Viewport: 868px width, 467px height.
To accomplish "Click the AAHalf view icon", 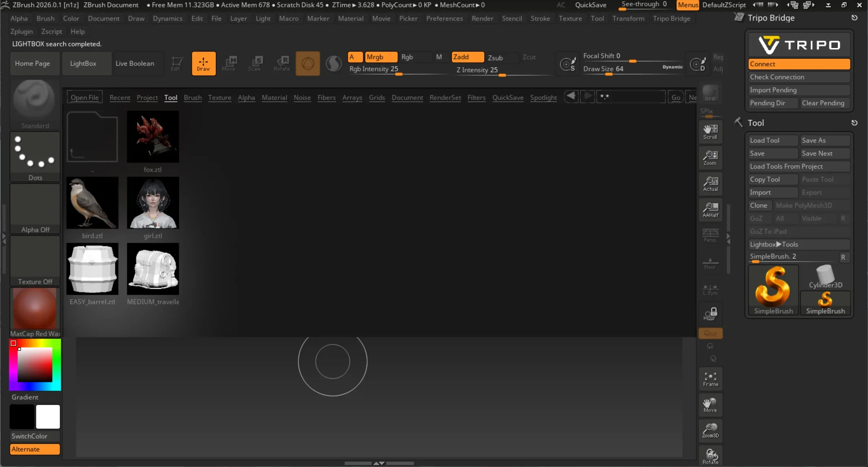I will [x=710, y=209].
